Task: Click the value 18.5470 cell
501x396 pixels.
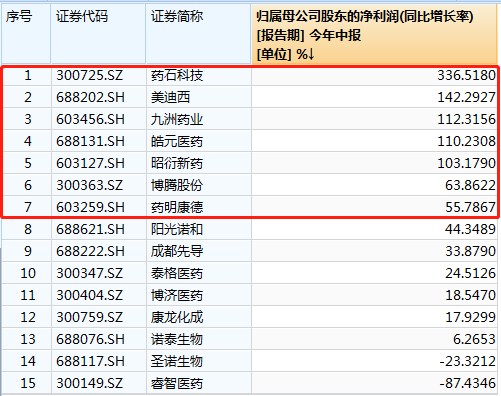Action: (374, 295)
